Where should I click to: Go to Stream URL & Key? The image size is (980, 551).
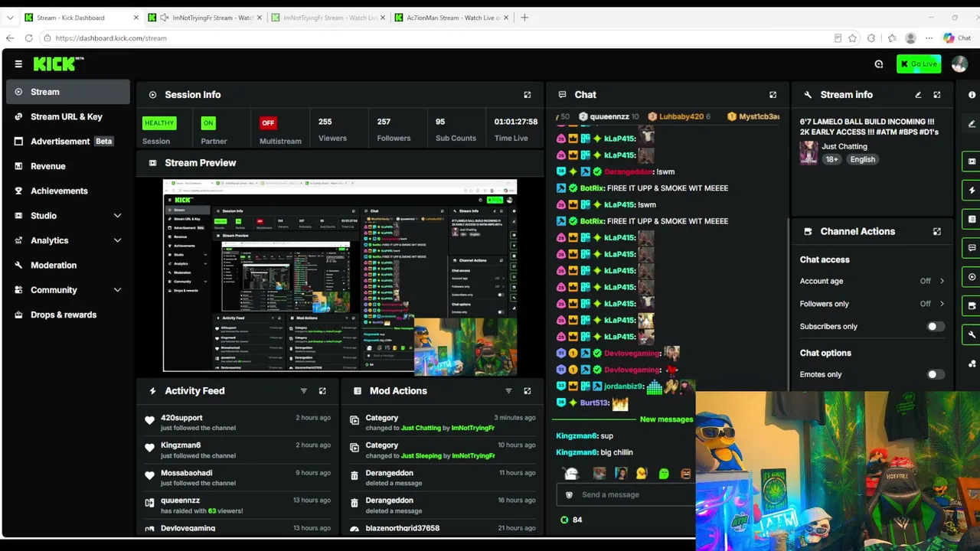[67, 116]
